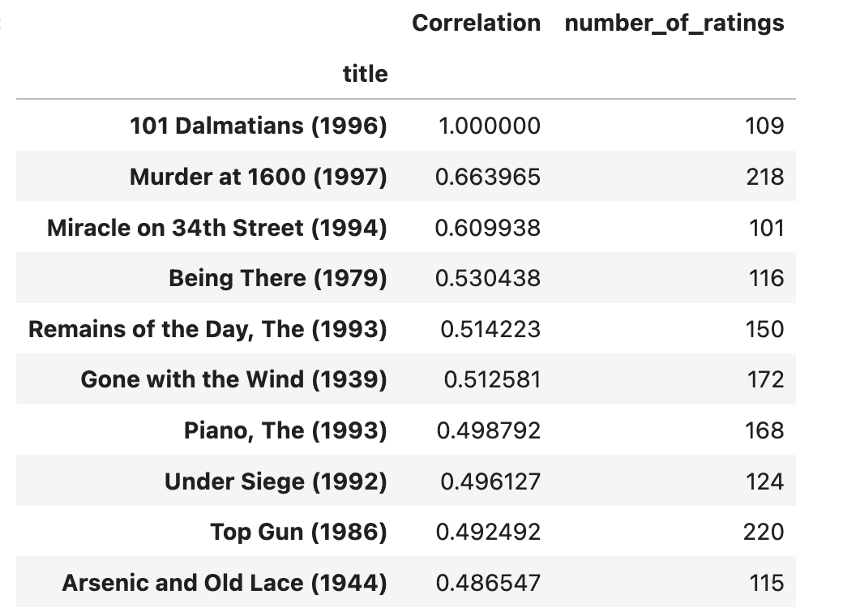
Task: Select the ratings count 172
Action: 765,380
